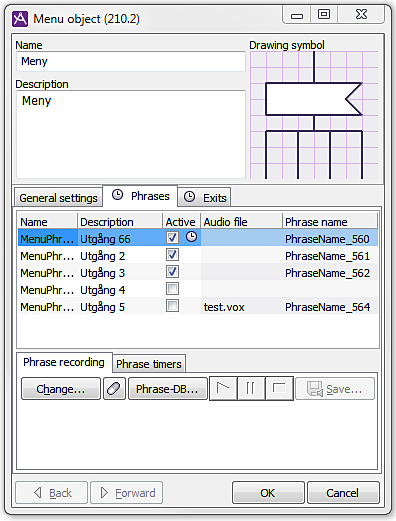Pause the phrase playback
The width and height of the screenshot is (396, 521).
click(x=251, y=388)
